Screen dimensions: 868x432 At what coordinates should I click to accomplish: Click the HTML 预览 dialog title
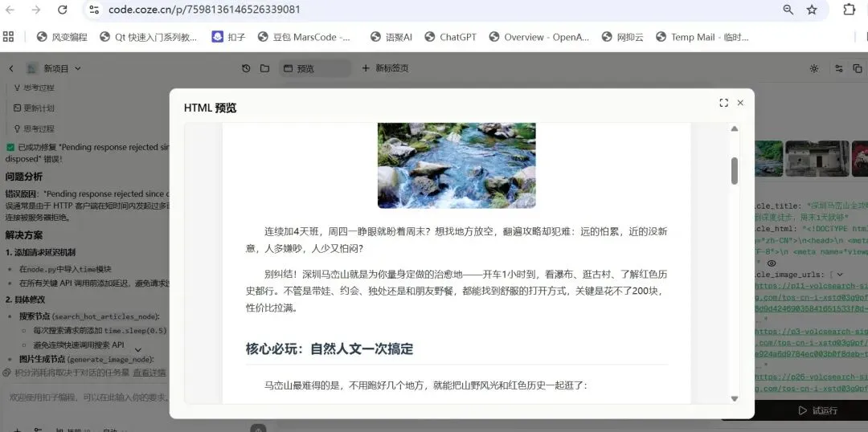(x=210, y=108)
